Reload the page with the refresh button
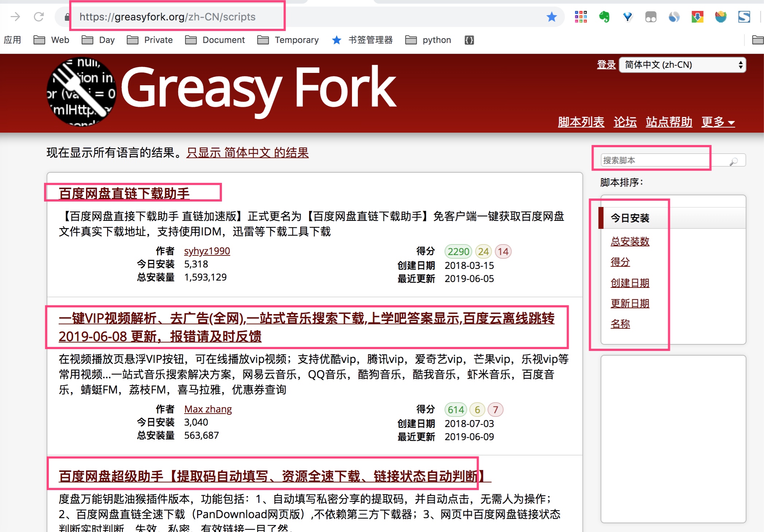Image resolution: width=764 pixels, height=532 pixels. click(x=39, y=17)
